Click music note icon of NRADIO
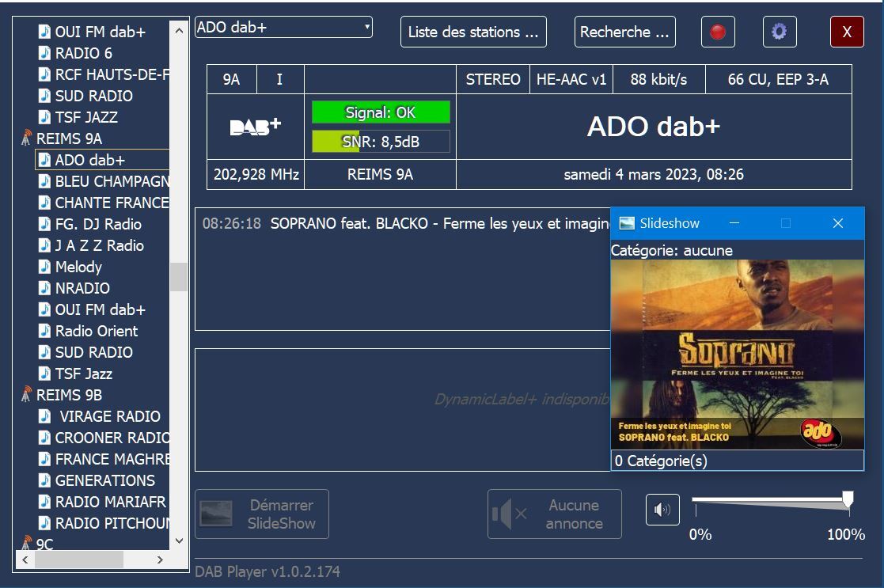Image resolution: width=884 pixels, height=588 pixels. [x=44, y=288]
